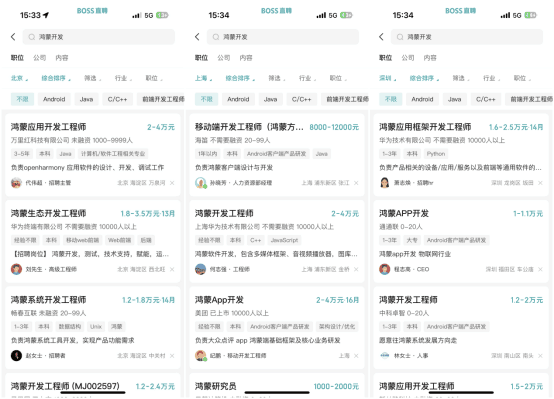Viewport: 554px width, 399px height.
Task: Dismiss 中科卓智 鸿蒙开发工程师 card X
Action: point(540,356)
